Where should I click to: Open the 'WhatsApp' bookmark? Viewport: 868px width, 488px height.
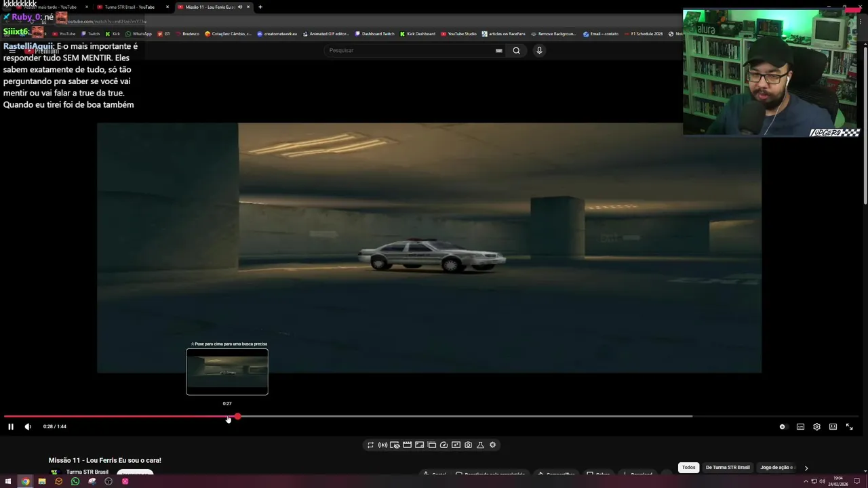point(138,34)
